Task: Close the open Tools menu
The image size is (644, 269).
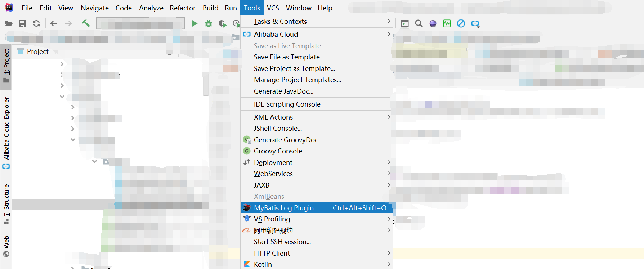Action: (252, 8)
